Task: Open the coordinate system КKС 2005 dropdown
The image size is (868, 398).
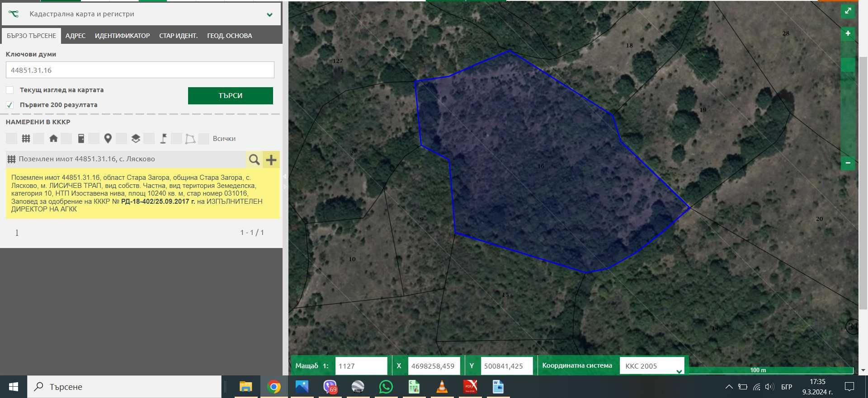Action: tap(652, 366)
